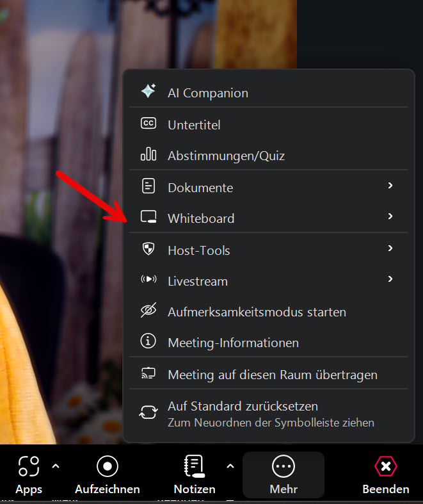Click the red Beenden button
423x504 pixels.
pos(385,475)
